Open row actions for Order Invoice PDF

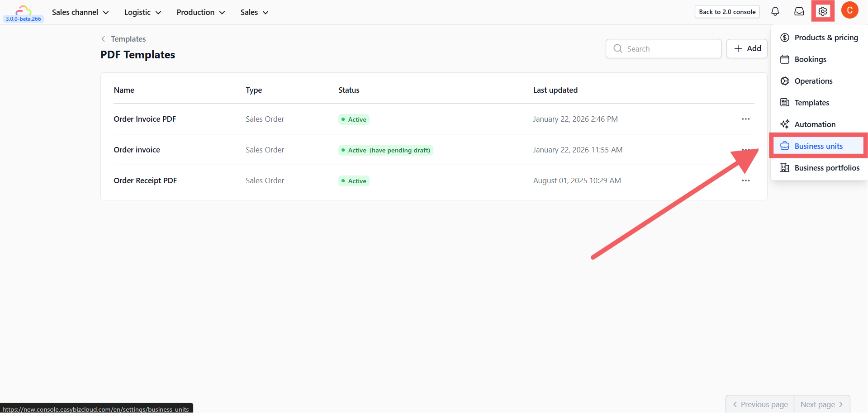745,119
